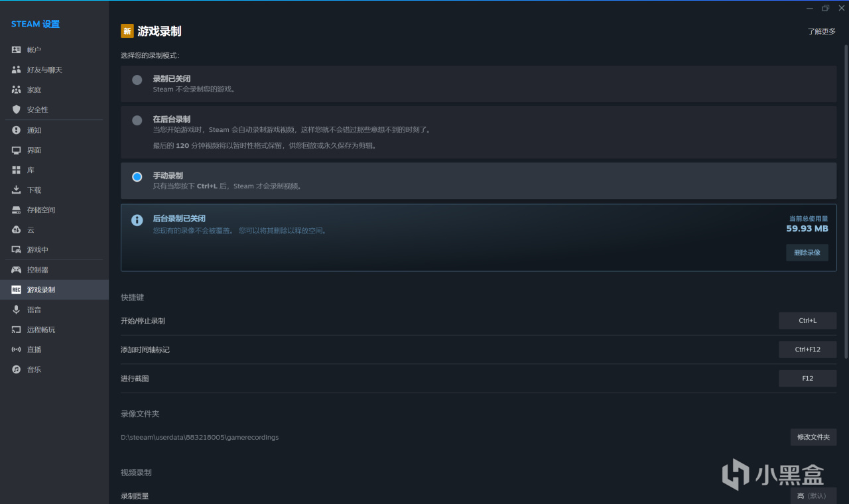Change the Ctrl+L 开始/停止录制 hotkey
Image resolution: width=849 pixels, height=504 pixels.
807,320
